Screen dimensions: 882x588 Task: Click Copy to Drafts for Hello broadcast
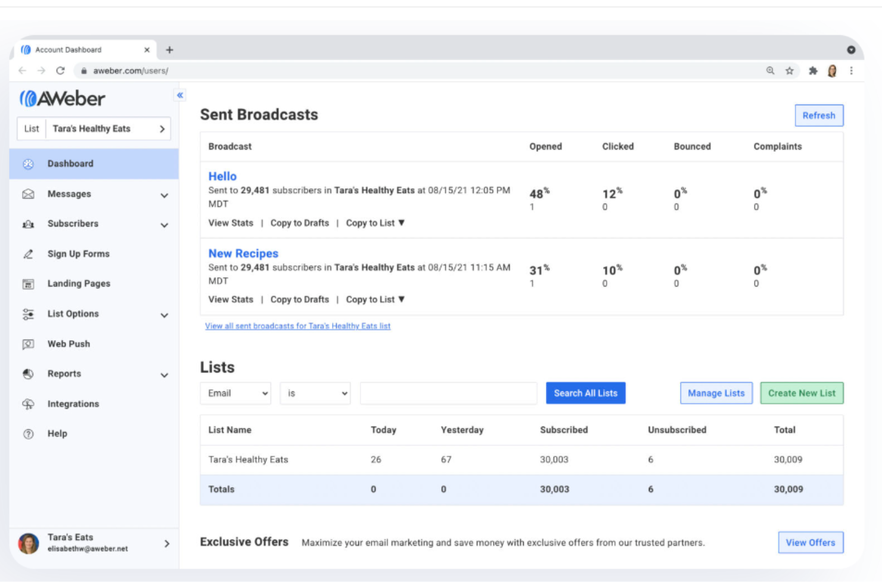[x=300, y=223]
